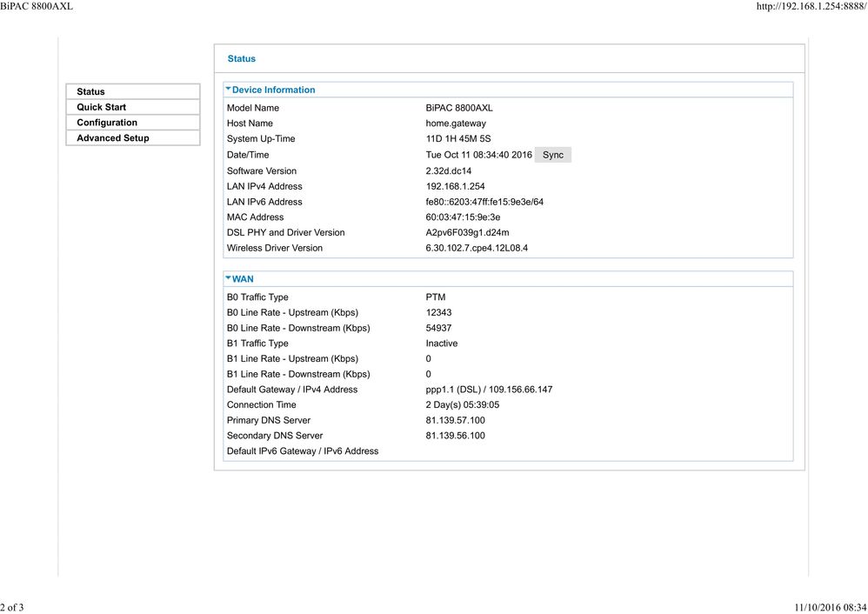Viewport: 868px width, 614px height.
Task: Click MAC address 60:03:47:15:9e:3e
Action: (463, 217)
